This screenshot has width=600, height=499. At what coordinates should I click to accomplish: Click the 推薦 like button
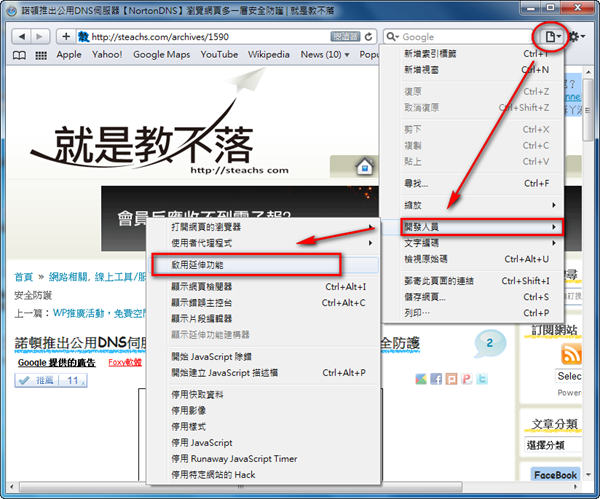tap(51, 380)
